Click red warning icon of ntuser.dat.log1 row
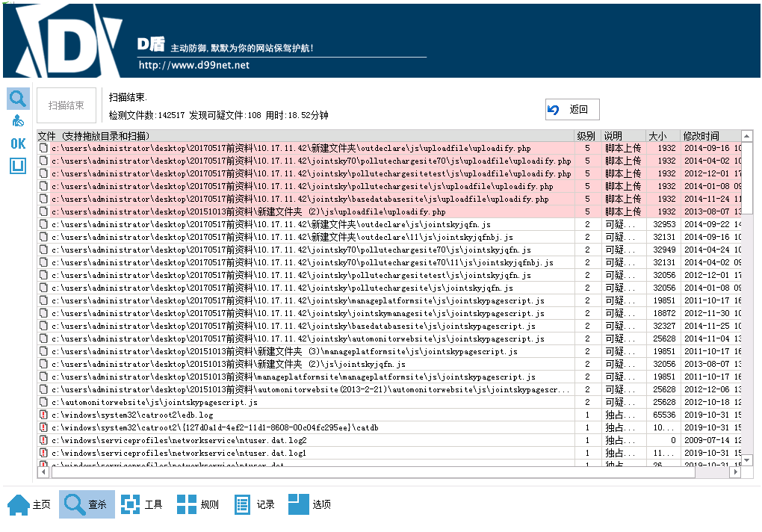762x532 pixels. coord(43,453)
